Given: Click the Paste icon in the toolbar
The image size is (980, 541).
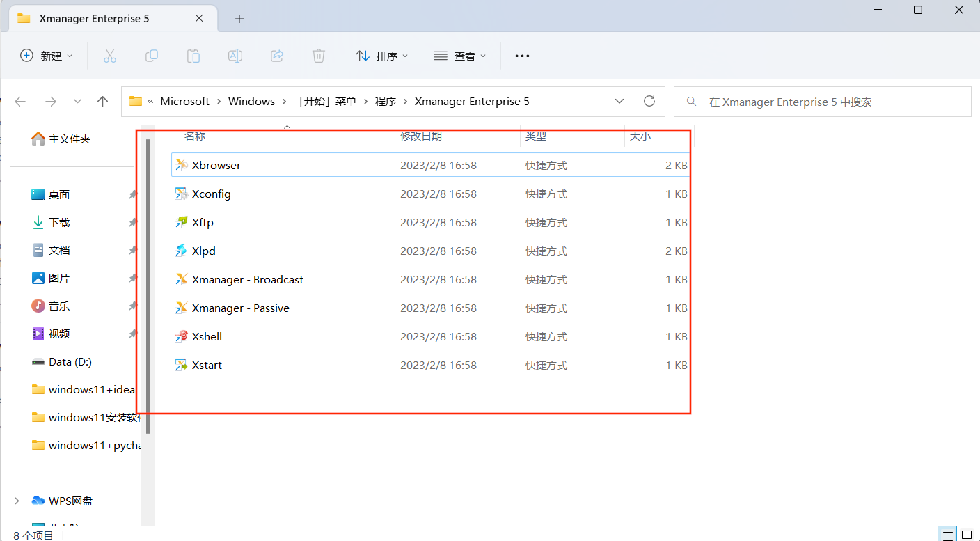Looking at the screenshot, I should coord(193,56).
